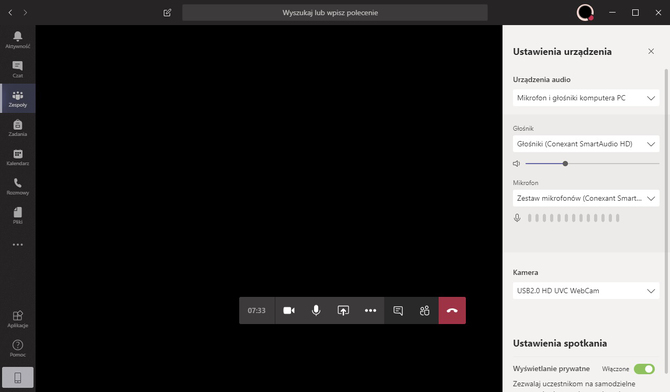670x392 pixels.
Task: Open the Aktywność activity feed
Action: click(18, 40)
